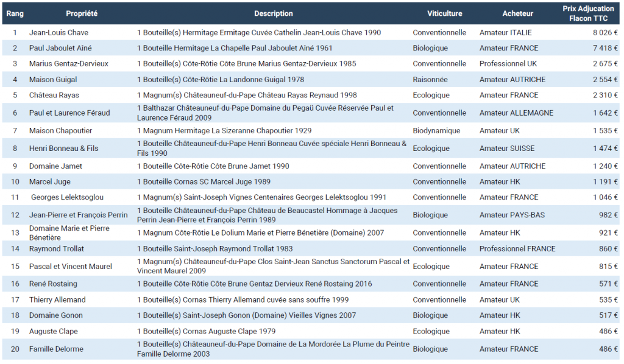Select the Maison Guigal property cell

pos(53,80)
